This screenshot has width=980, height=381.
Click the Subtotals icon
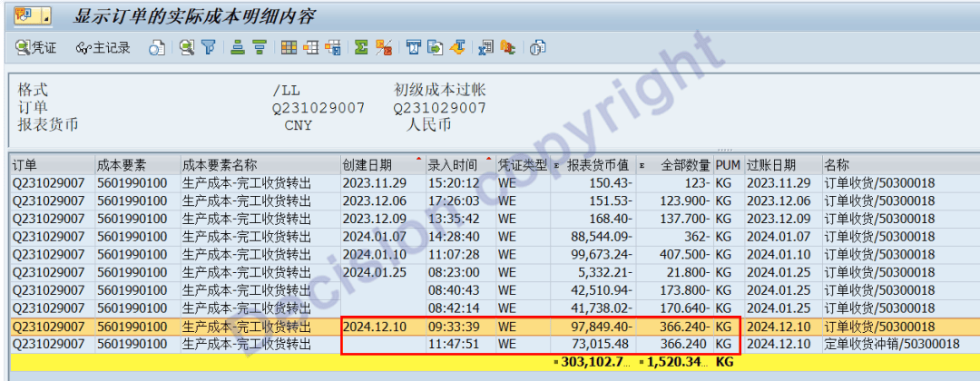383,48
